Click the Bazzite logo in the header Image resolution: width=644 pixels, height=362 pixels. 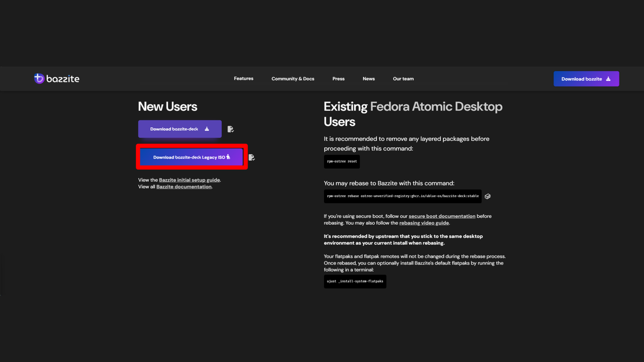point(56,78)
